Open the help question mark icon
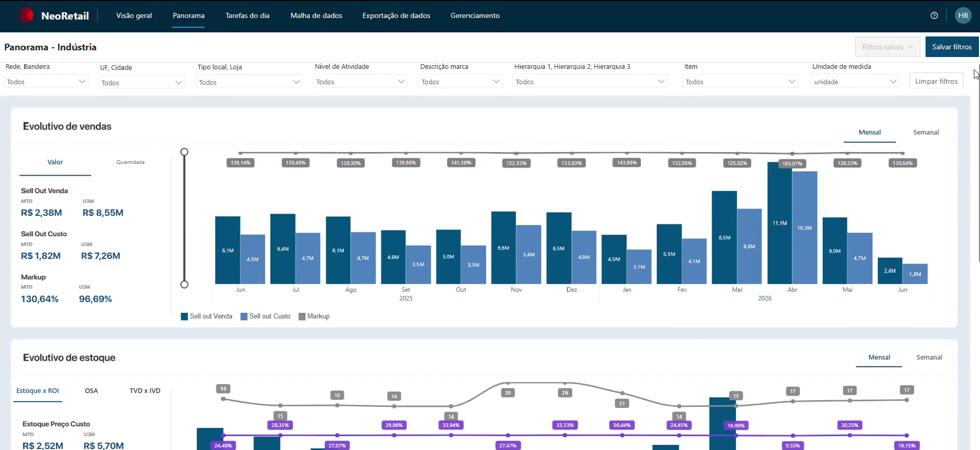Viewport: 980px width, 450px height. (x=934, y=15)
